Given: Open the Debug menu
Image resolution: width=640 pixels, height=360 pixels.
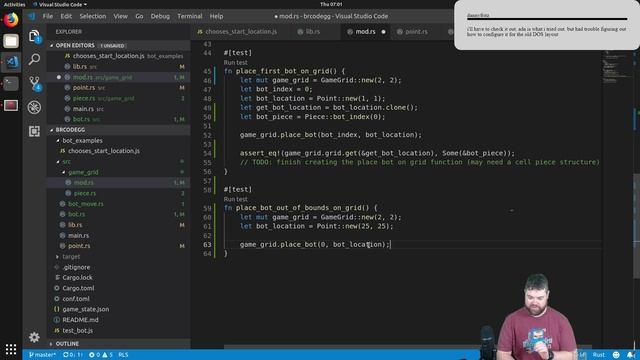Looking at the screenshot, I should [160, 16].
